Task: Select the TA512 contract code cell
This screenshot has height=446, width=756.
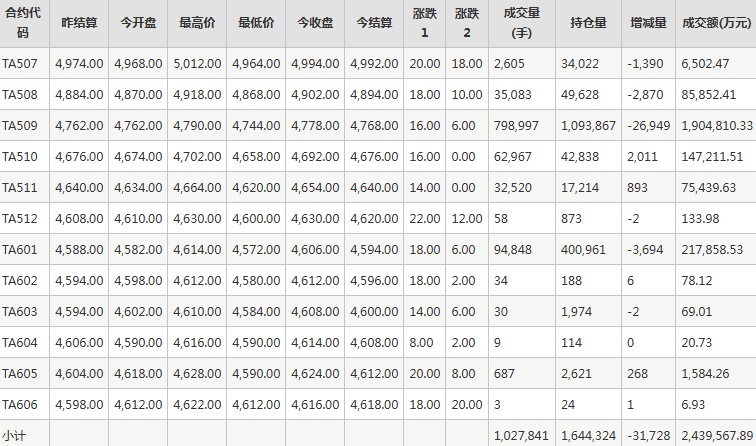Action: [20, 218]
